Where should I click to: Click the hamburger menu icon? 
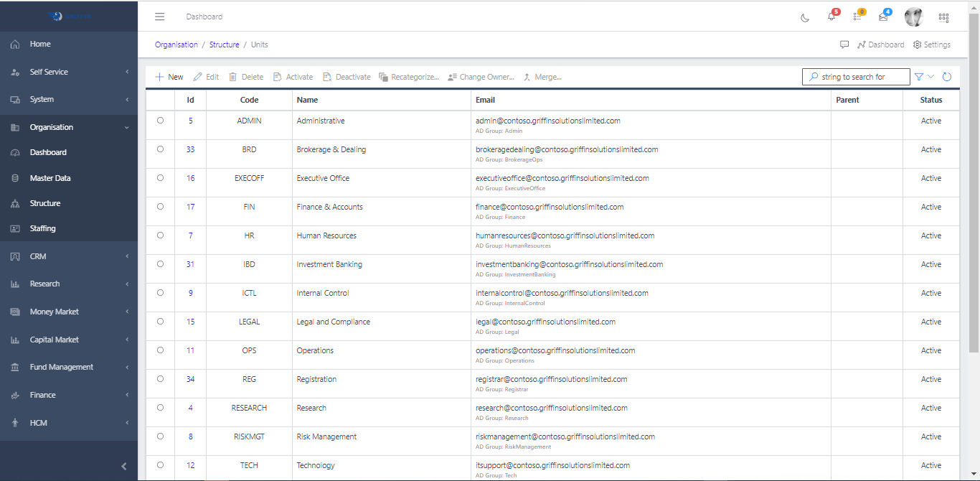click(x=160, y=17)
